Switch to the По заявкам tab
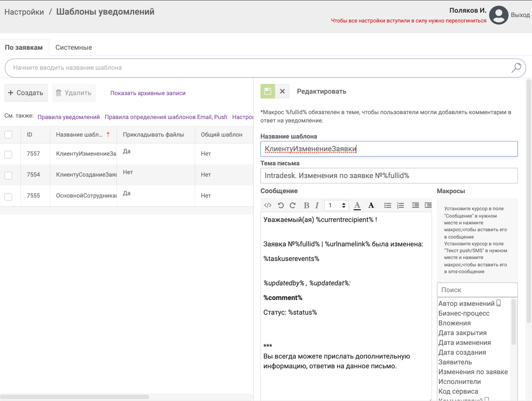The height and width of the screenshot is (401, 532). point(24,47)
